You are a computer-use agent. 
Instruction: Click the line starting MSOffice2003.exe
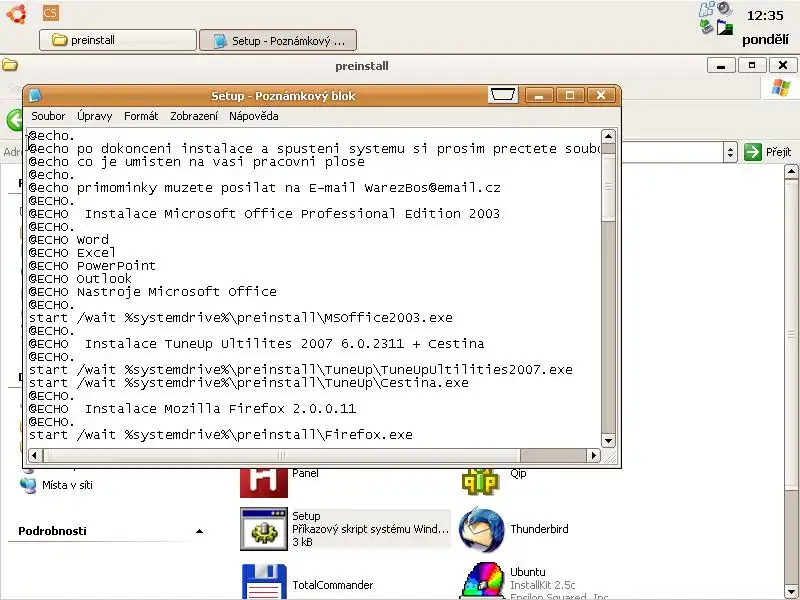(240, 318)
